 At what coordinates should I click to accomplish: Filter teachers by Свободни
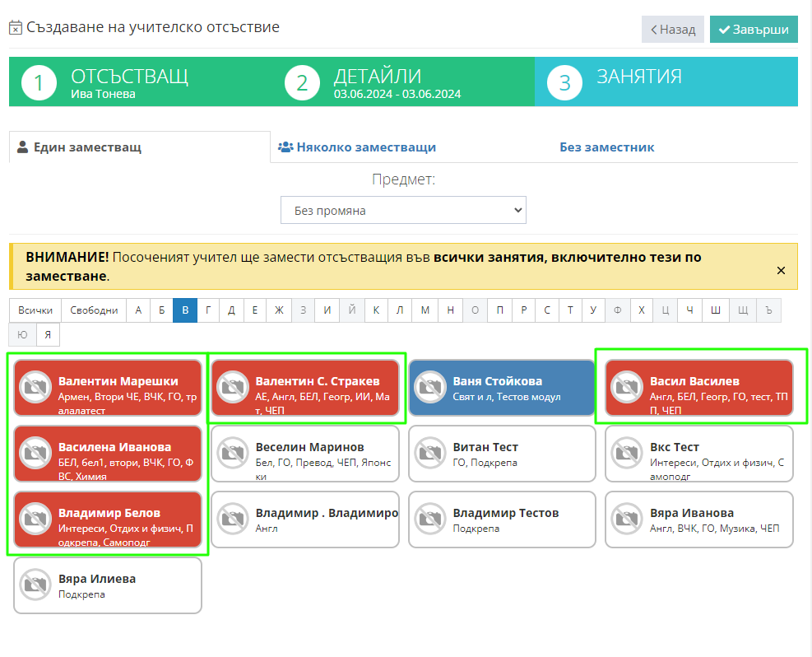[93, 310]
